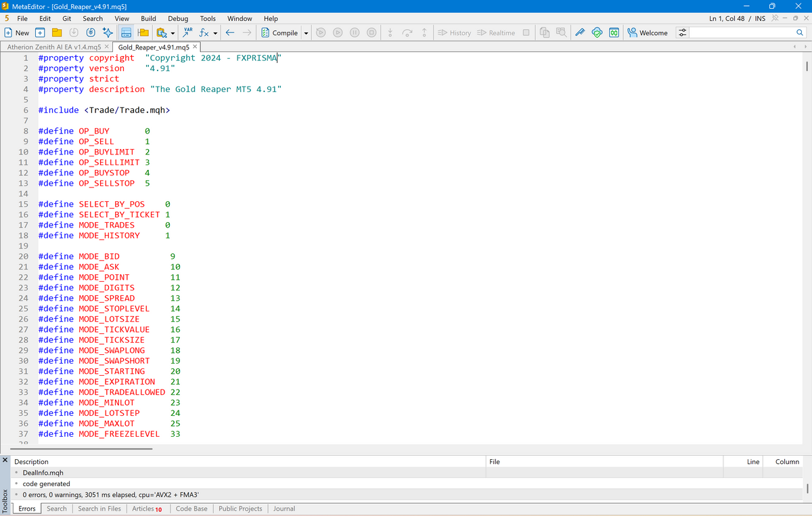Click the find in folder icon

pos(161,33)
